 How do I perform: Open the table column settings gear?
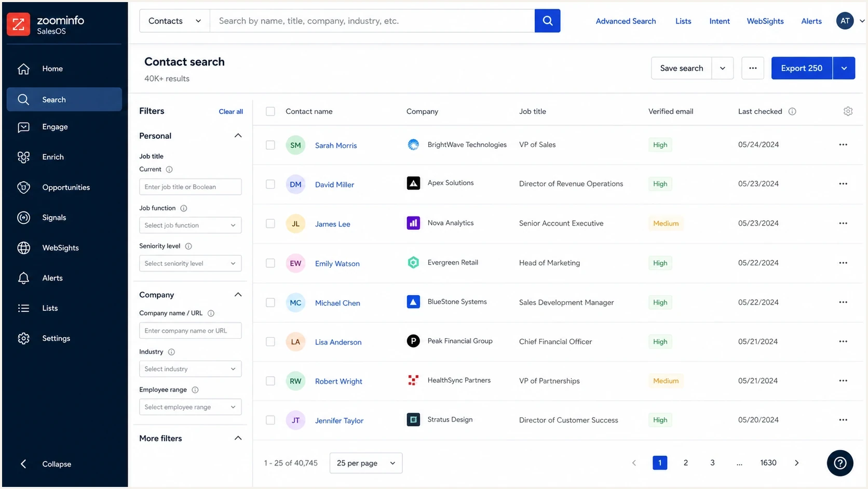point(848,111)
